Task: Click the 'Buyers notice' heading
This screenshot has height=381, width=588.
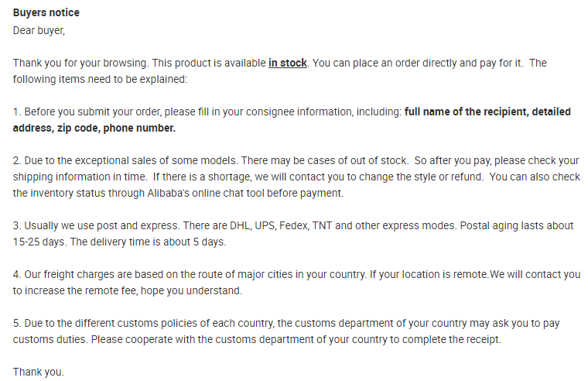Action: pos(46,12)
